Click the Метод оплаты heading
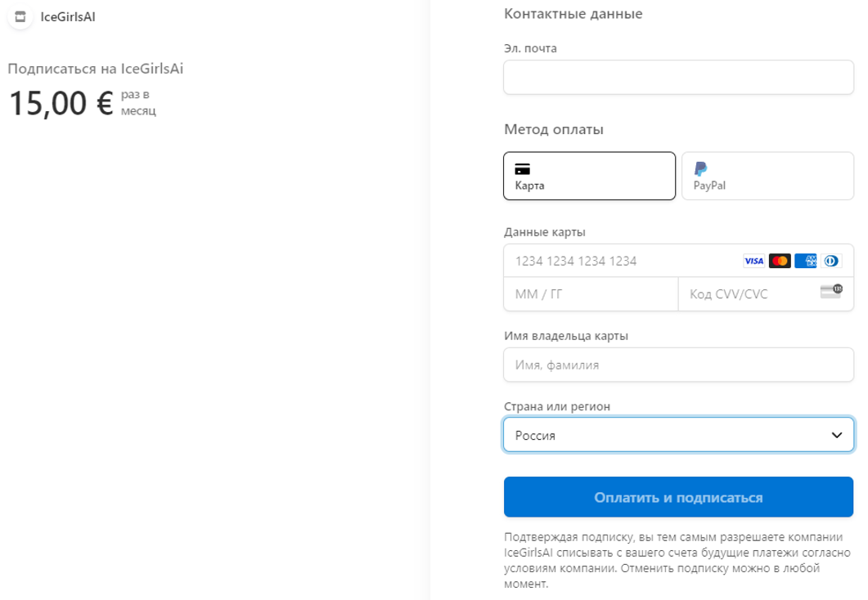868x600 pixels. point(554,129)
